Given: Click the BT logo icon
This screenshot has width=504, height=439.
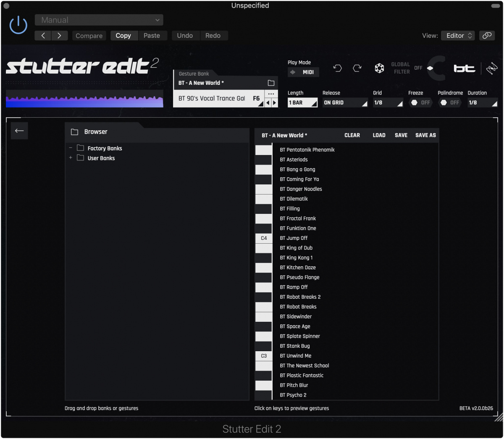Looking at the screenshot, I should pos(465,68).
